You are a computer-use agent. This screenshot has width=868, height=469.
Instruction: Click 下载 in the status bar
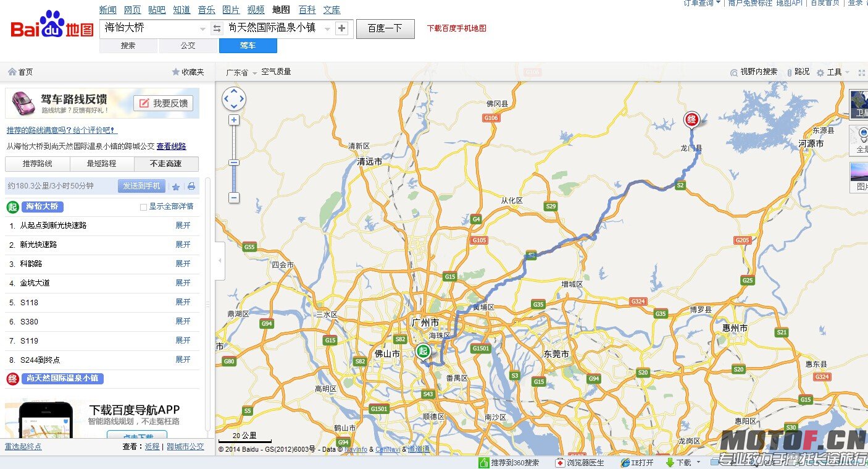coord(678,462)
